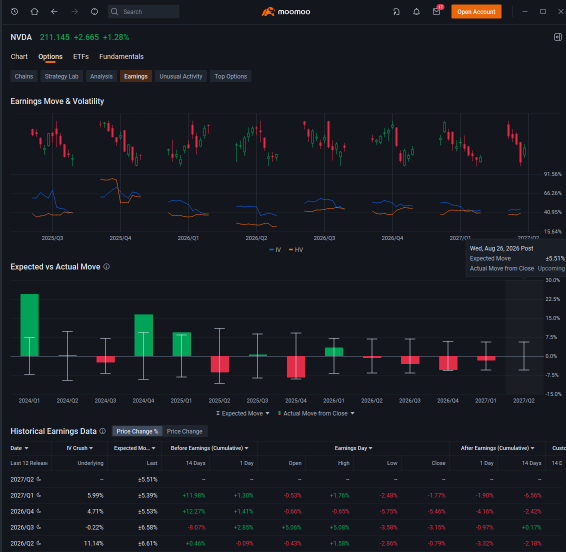This screenshot has width=566, height=552.
Task: Click the icon next to 2027/Q2 row
Action: tap(39, 479)
